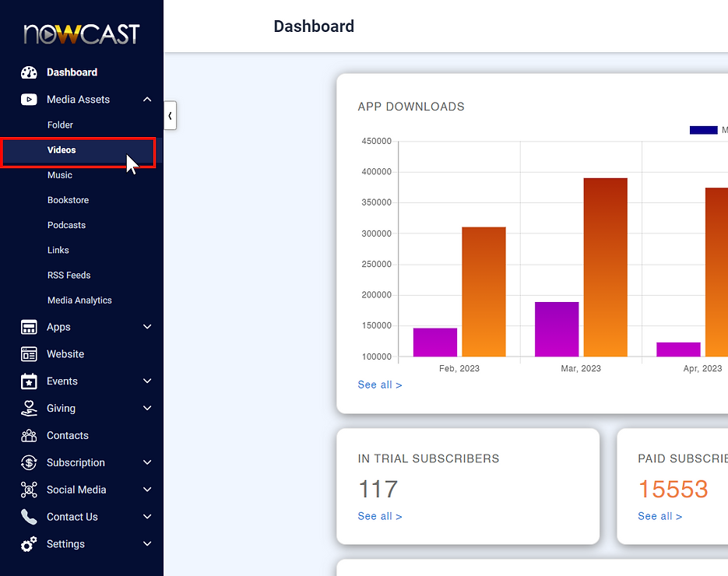Open the Website menu item

click(65, 354)
